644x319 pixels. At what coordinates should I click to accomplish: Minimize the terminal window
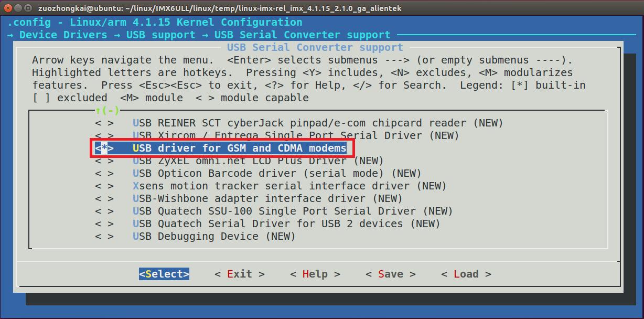(18, 8)
